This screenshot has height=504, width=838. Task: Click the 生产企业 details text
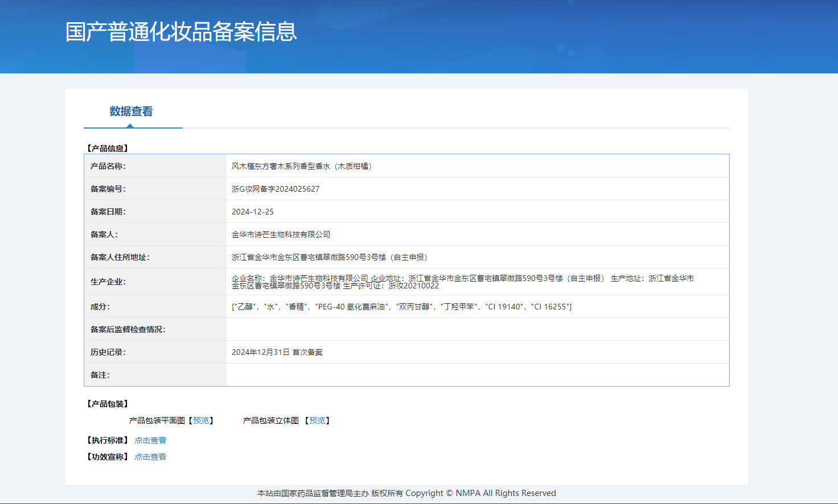(462, 282)
